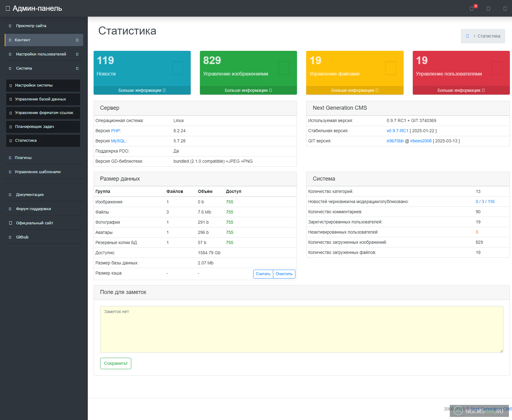Viewport: 512px width, 420px height.
Task: Click the Контент sidebar icon
Action: [x=10, y=40]
